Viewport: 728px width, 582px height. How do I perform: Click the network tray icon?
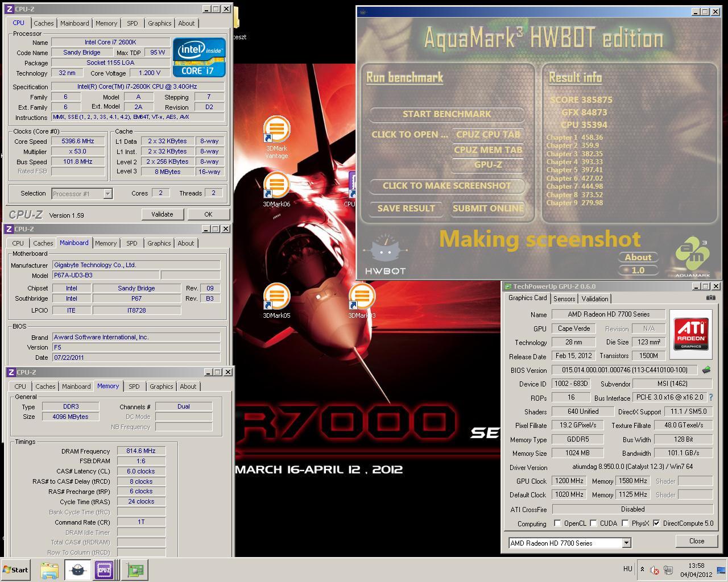[x=668, y=569]
